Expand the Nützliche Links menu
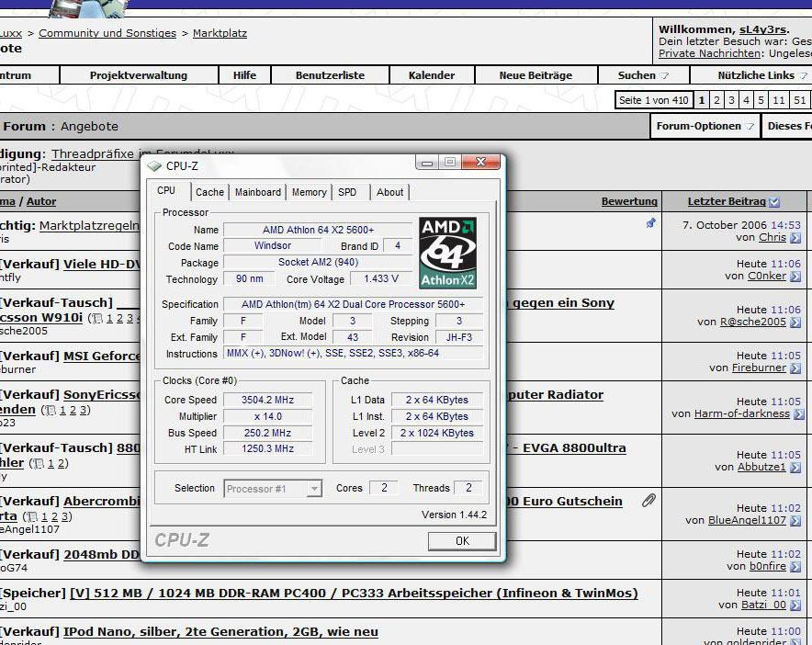Screen dimensions: 812x645 tap(761, 75)
